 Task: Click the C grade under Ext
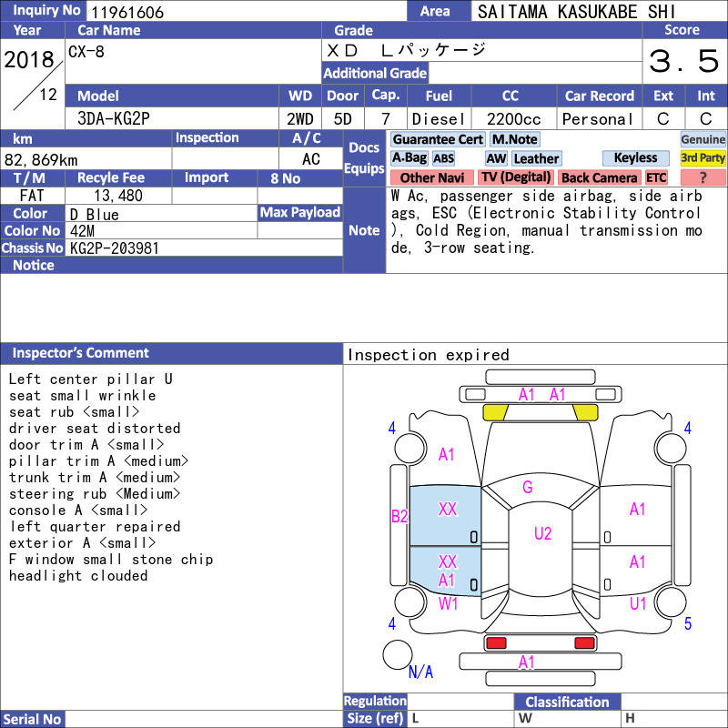[663, 119]
